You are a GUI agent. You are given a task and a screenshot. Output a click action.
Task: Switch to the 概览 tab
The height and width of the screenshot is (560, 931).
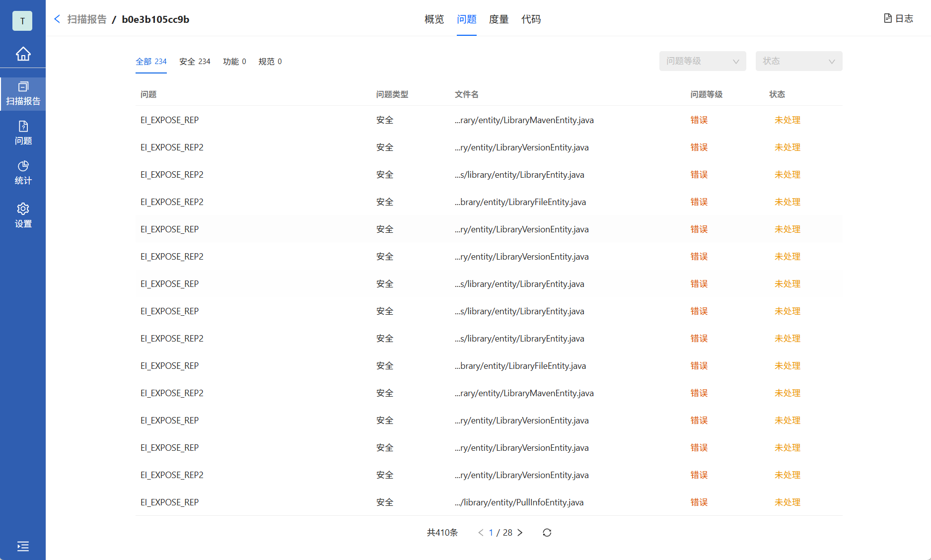point(434,19)
